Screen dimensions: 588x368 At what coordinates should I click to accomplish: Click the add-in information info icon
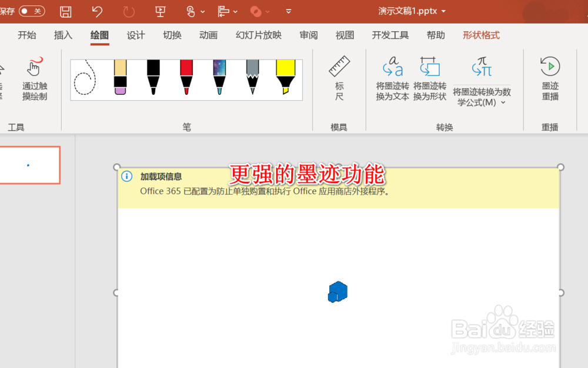127,176
